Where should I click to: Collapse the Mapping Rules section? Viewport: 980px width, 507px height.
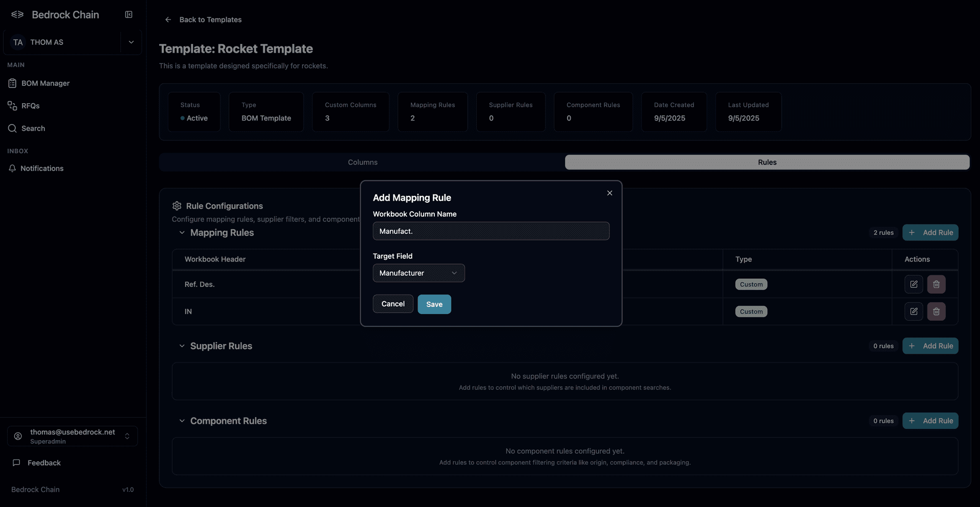coord(182,232)
